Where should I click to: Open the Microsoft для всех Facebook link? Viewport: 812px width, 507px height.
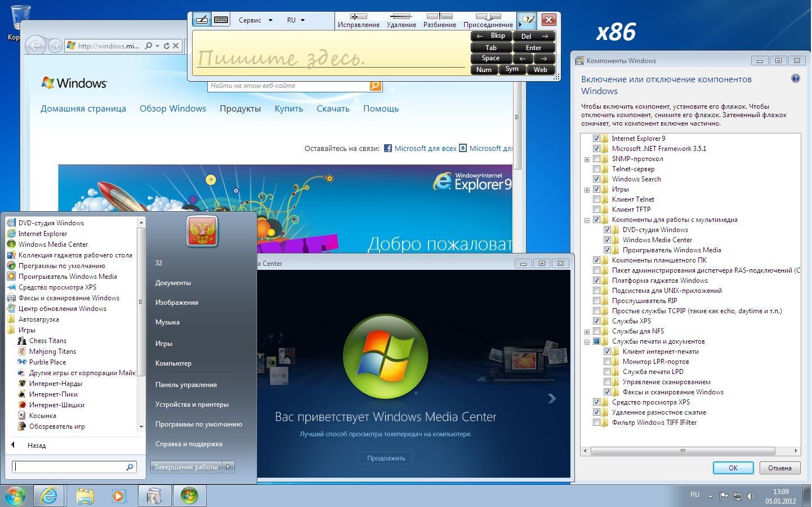pos(420,149)
